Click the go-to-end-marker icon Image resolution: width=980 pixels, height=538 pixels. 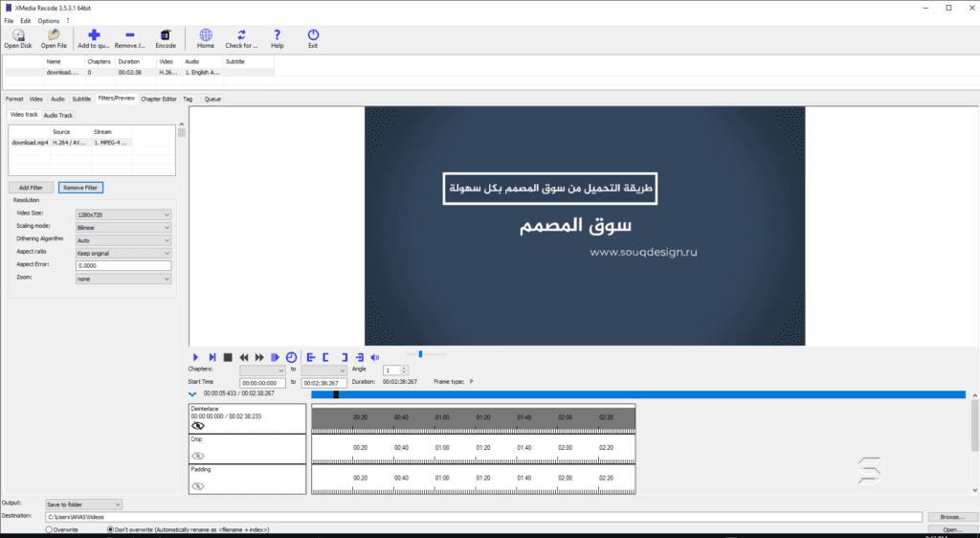(360, 357)
